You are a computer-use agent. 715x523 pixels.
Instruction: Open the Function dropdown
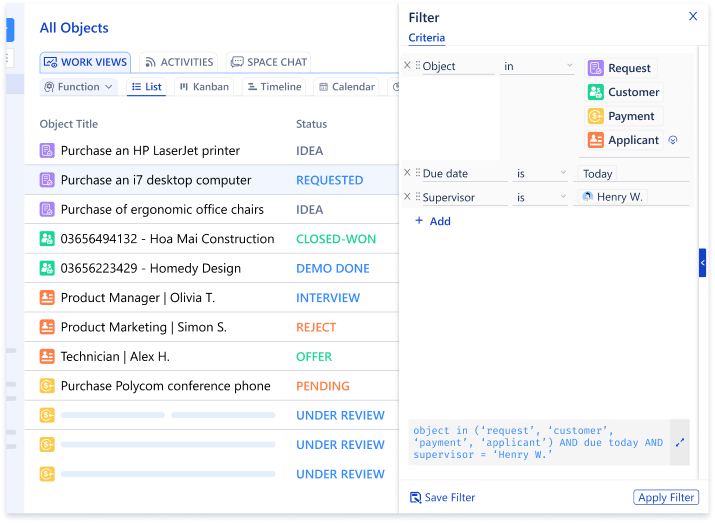79,87
